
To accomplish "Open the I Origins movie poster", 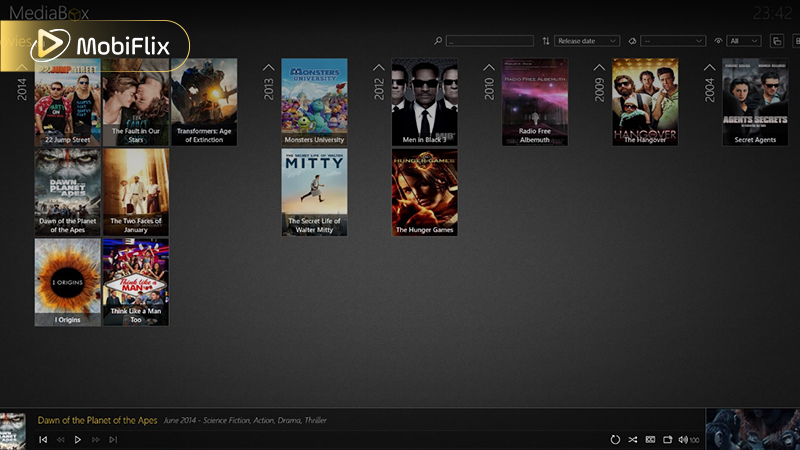I will pyautogui.click(x=68, y=282).
